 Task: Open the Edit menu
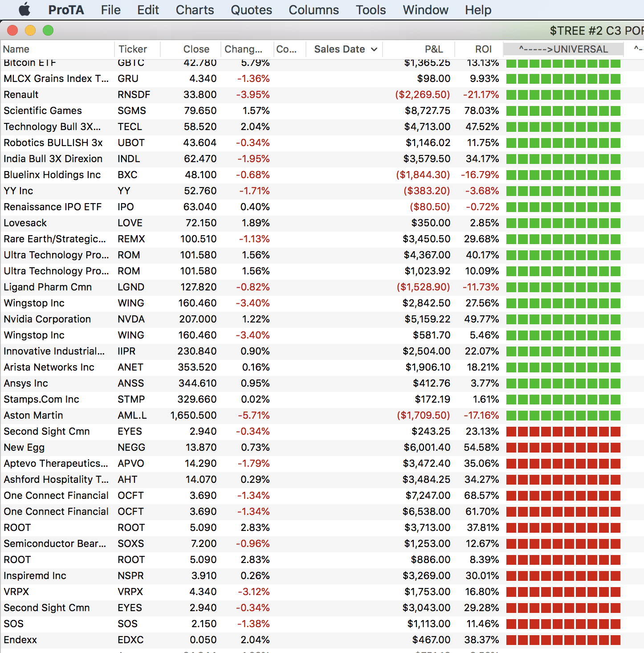click(148, 10)
